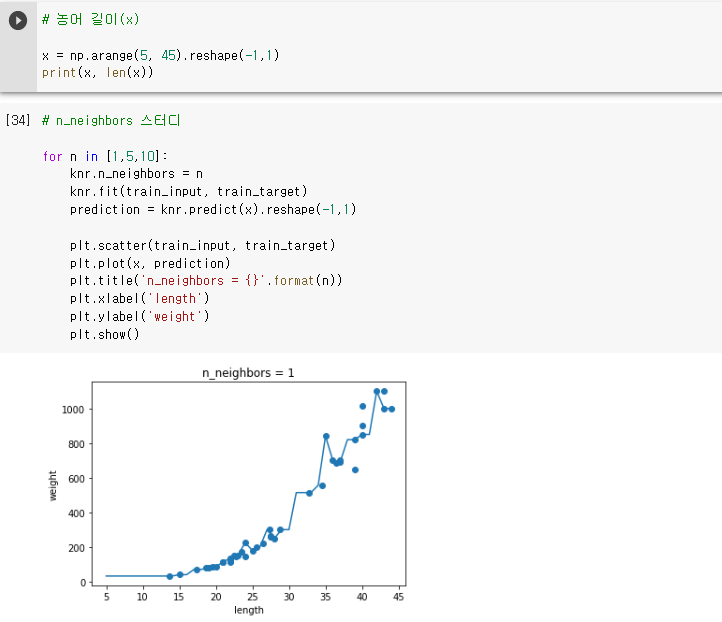Click the isolated data point near length 39, weight 650
The image size is (722, 622).
click(355, 470)
